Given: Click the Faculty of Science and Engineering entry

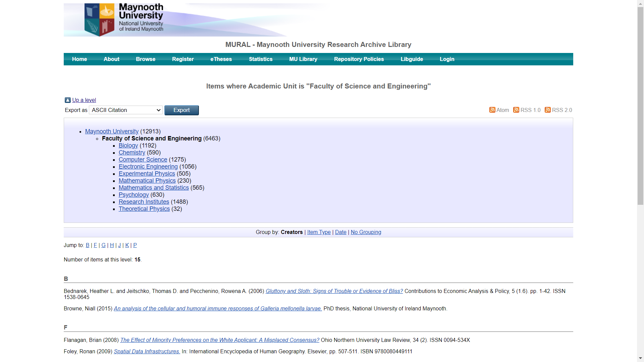Looking at the screenshot, I should tap(152, 138).
